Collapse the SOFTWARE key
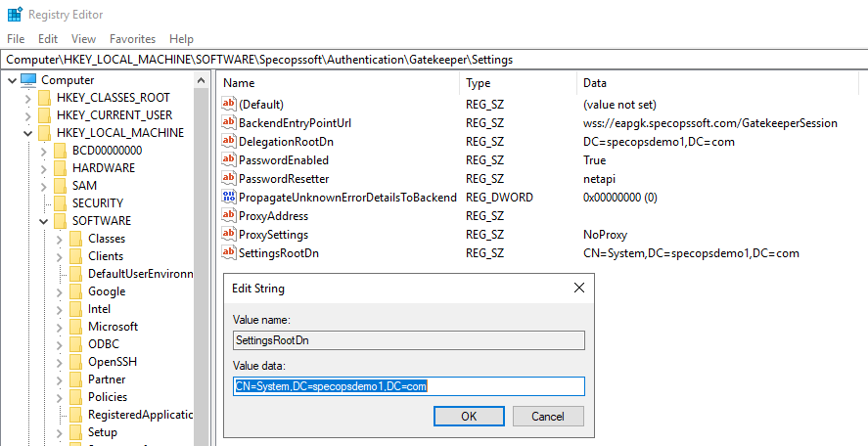The image size is (868, 446). pos(44,221)
